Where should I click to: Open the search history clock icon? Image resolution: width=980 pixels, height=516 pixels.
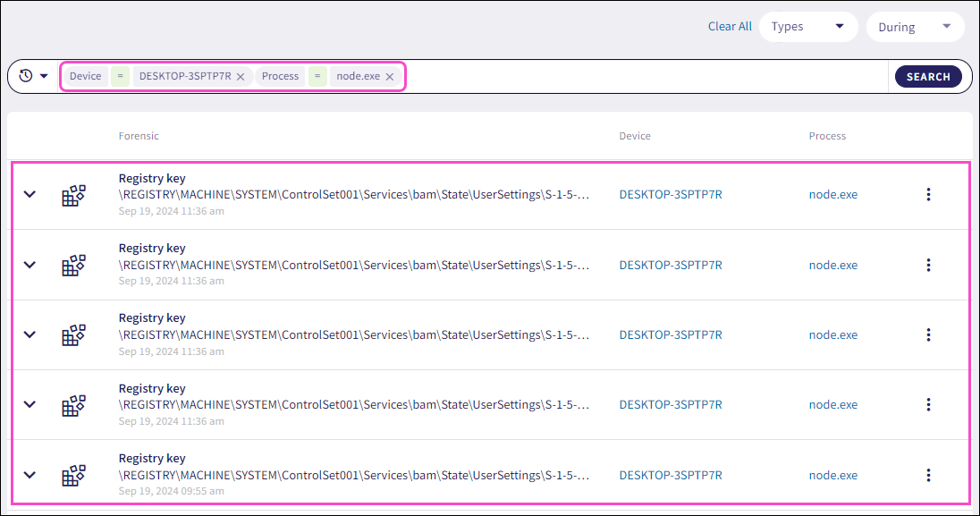click(x=27, y=76)
